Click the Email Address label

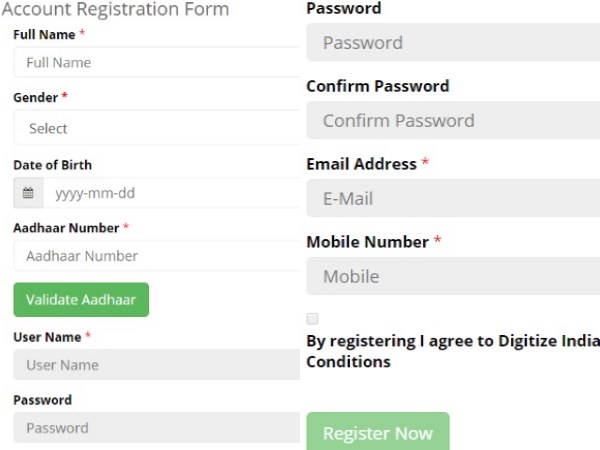(361, 164)
